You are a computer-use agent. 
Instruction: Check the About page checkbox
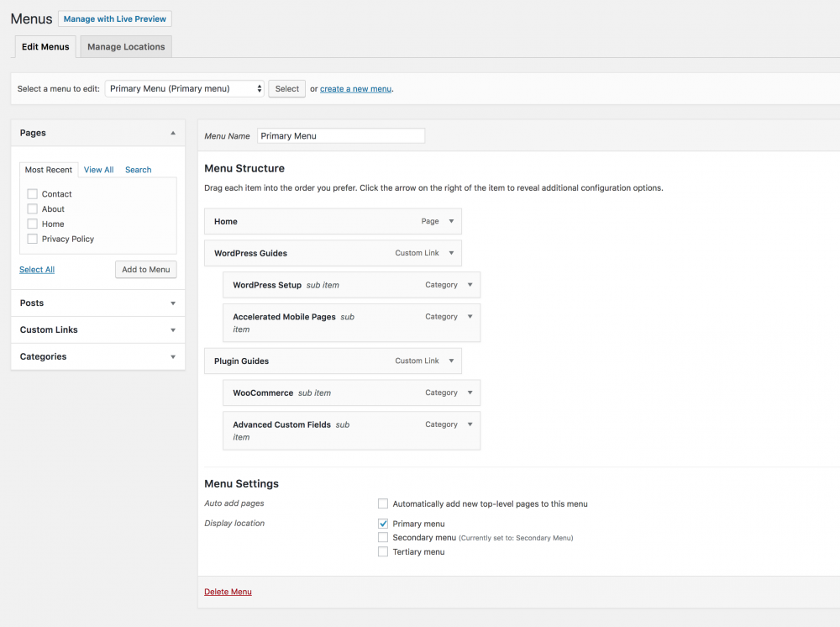pos(33,209)
